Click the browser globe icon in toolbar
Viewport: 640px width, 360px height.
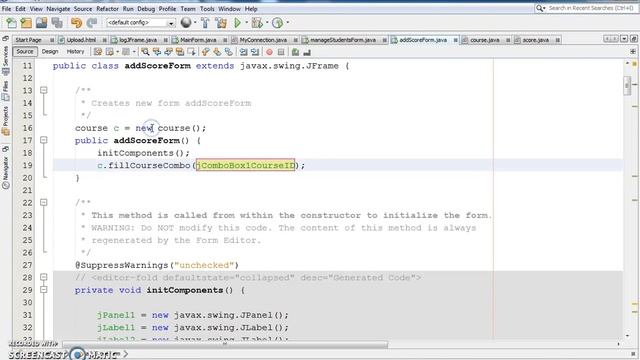tap(186, 23)
